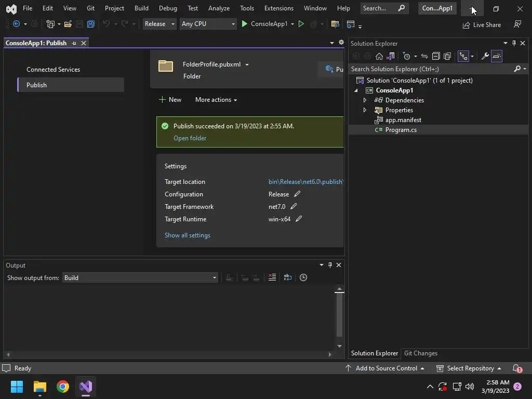Screen dimensions: 532x399
Task: Edit Configuration Release pencil icon
Action: (297, 194)
